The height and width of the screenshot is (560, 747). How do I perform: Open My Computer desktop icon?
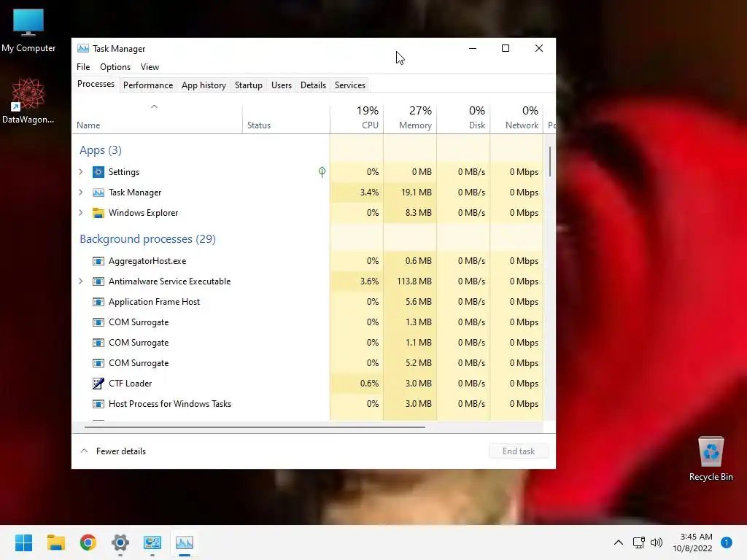click(28, 31)
